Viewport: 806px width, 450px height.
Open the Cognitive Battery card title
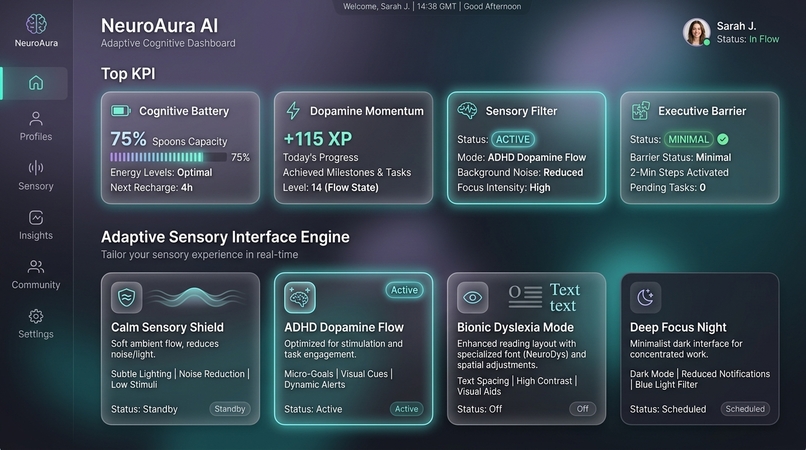click(x=184, y=111)
